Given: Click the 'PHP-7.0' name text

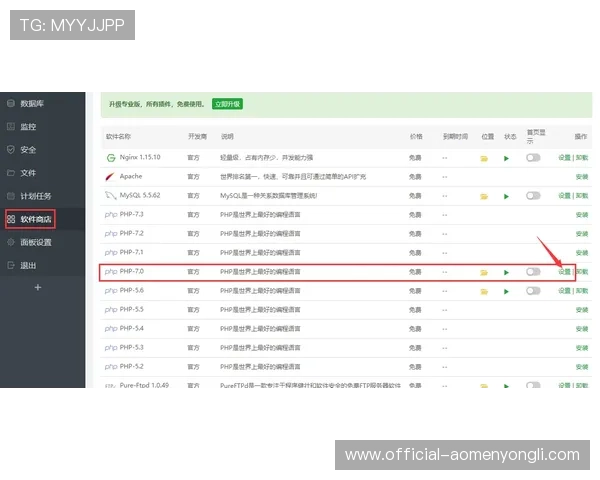Looking at the screenshot, I should click(x=132, y=271).
